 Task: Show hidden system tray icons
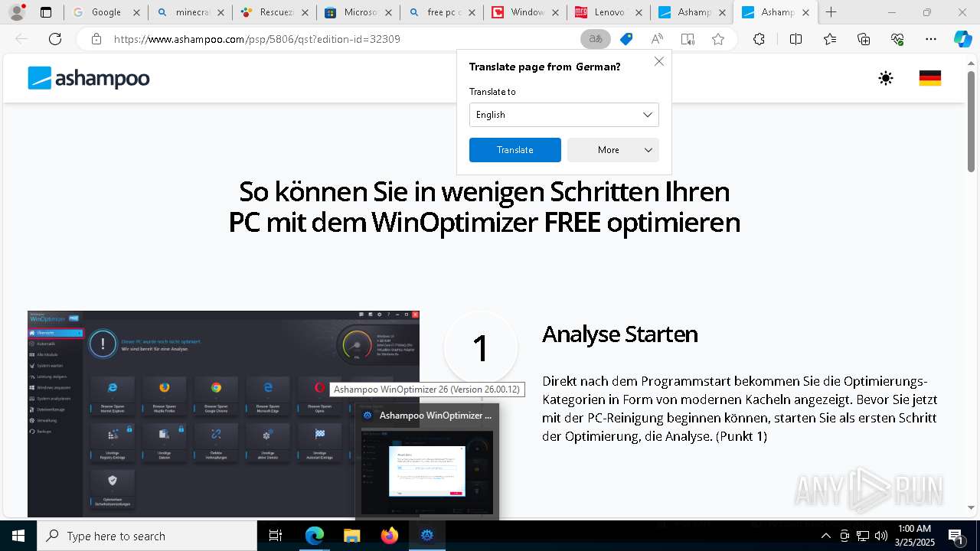(x=825, y=536)
